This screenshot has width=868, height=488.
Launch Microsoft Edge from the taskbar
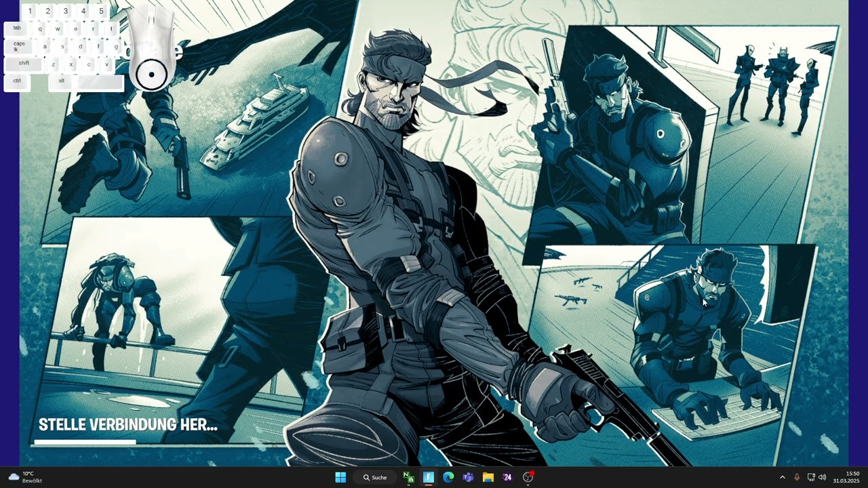(448, 477)
